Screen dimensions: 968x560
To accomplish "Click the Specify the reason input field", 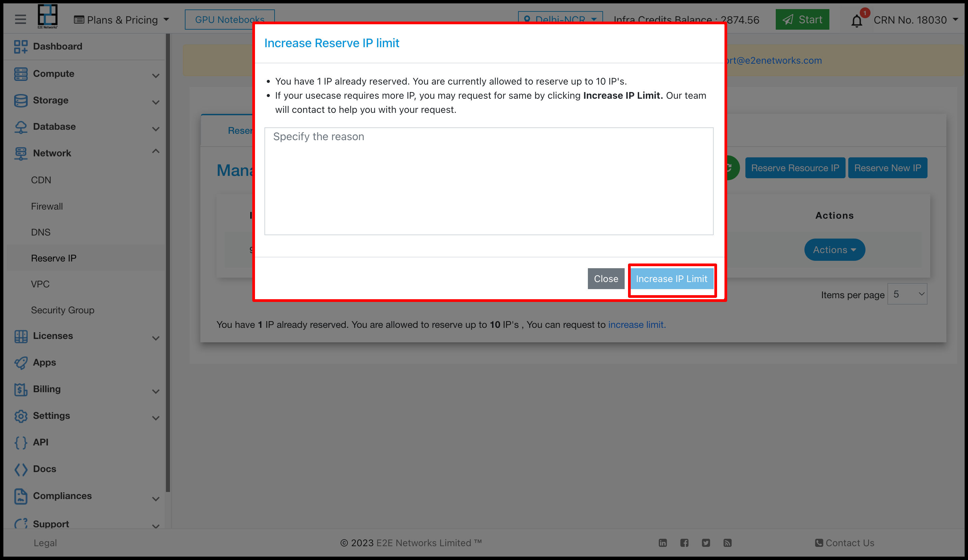I will (489, 181).
